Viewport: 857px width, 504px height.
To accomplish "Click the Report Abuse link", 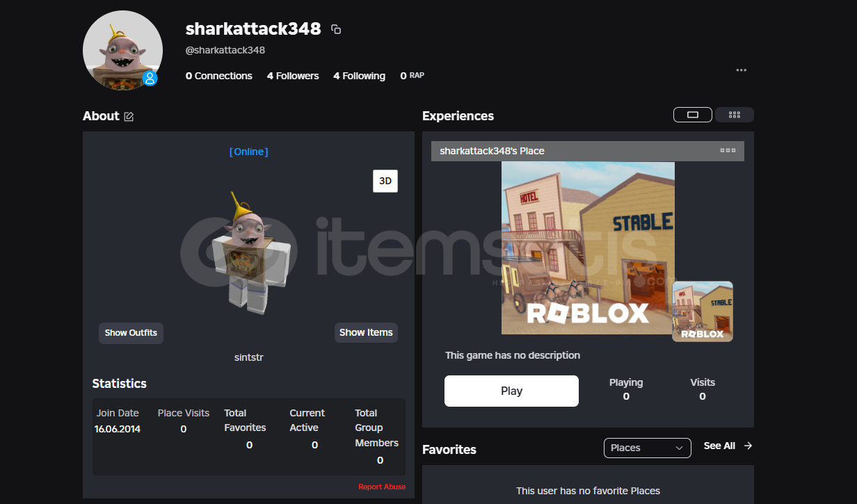I will (382, 487).
